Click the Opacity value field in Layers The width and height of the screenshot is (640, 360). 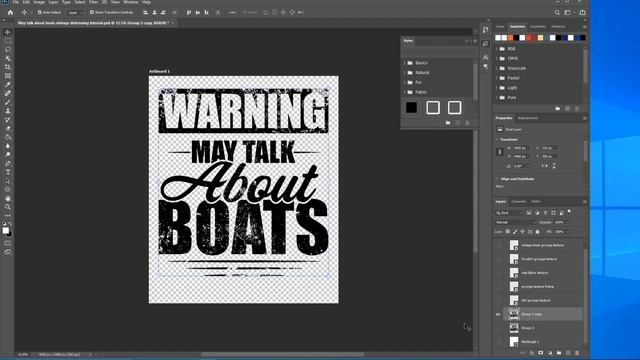(x=560, y=222)
